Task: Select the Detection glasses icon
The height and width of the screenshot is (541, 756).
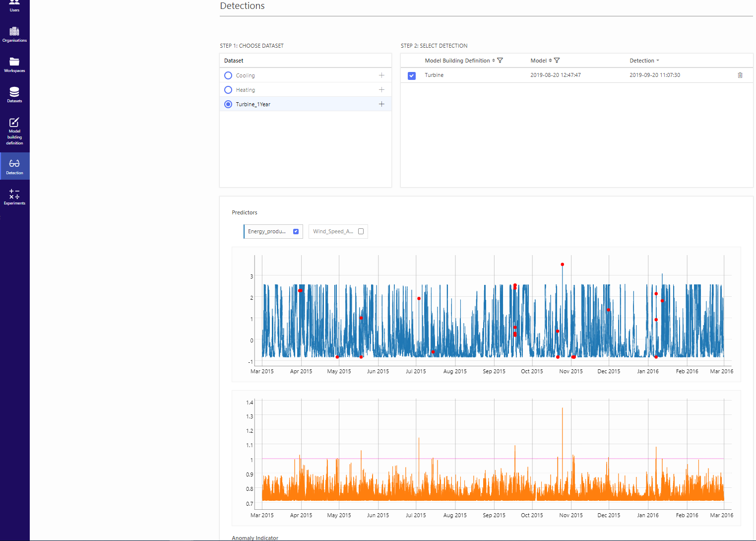Action: pos(14,163)
